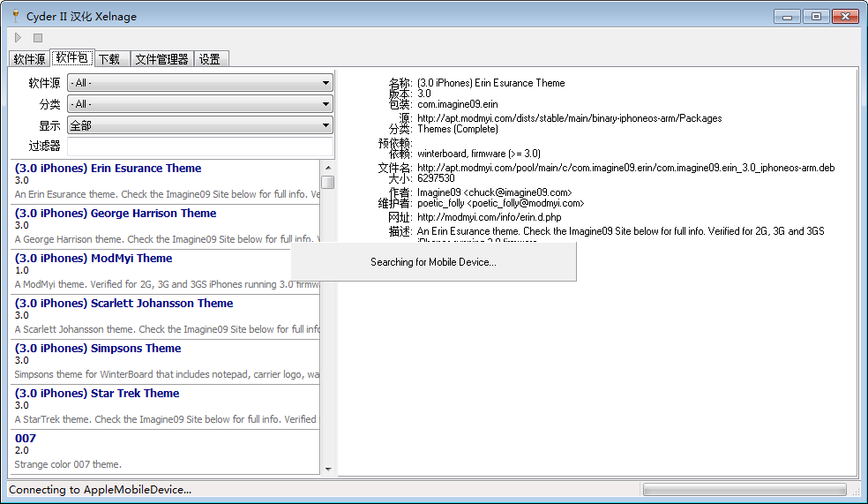This screenshot has height=504, width=868.
Task: Open the 软件源 source dropdown
Action: tap(199, 83)
